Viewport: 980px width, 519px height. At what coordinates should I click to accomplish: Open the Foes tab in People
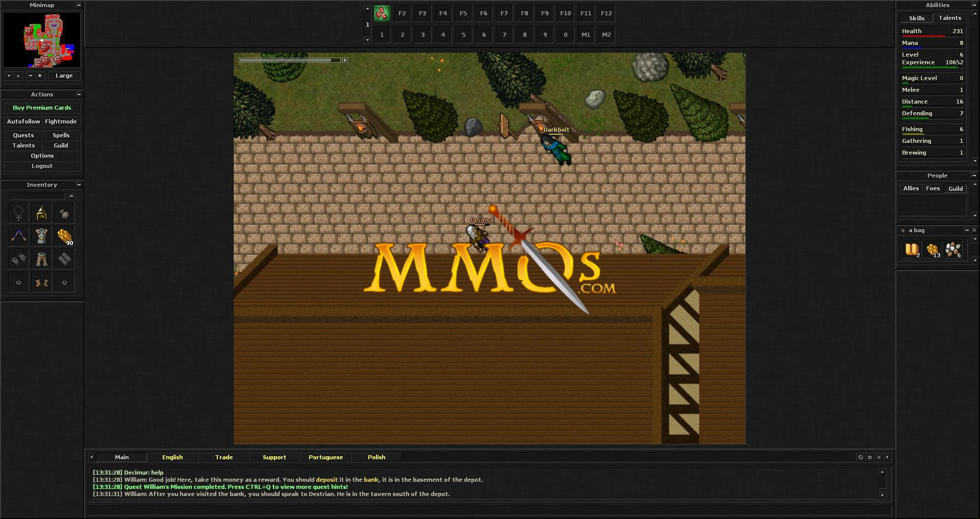click(x=933, y=188)
